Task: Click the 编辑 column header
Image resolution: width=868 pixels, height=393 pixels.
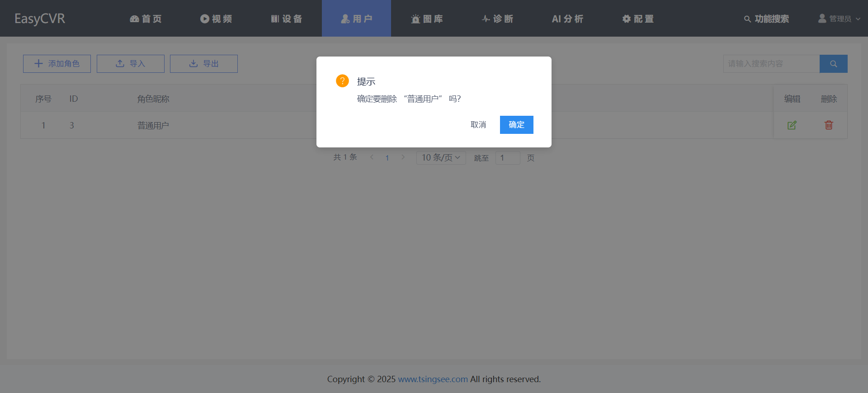Action: click(792, 99)
